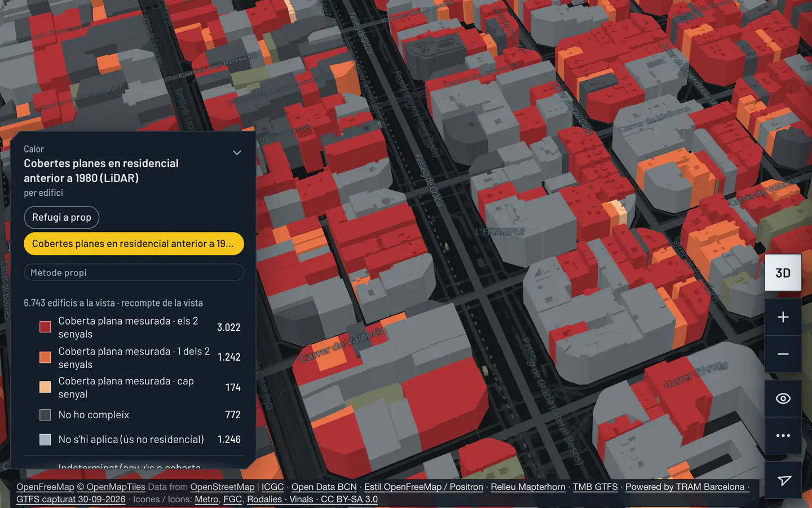Click the light grey 'No s'hi aplica' swatch
812x508 pixels.
coord(45,440)
